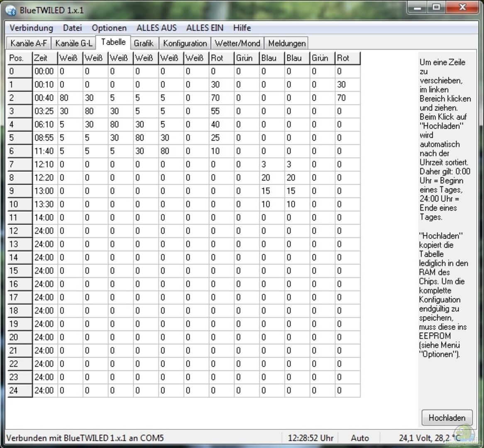The width and height of the screenshot is (484, 448).
Task: Open the Datei menu
Action: coord(72,28)
